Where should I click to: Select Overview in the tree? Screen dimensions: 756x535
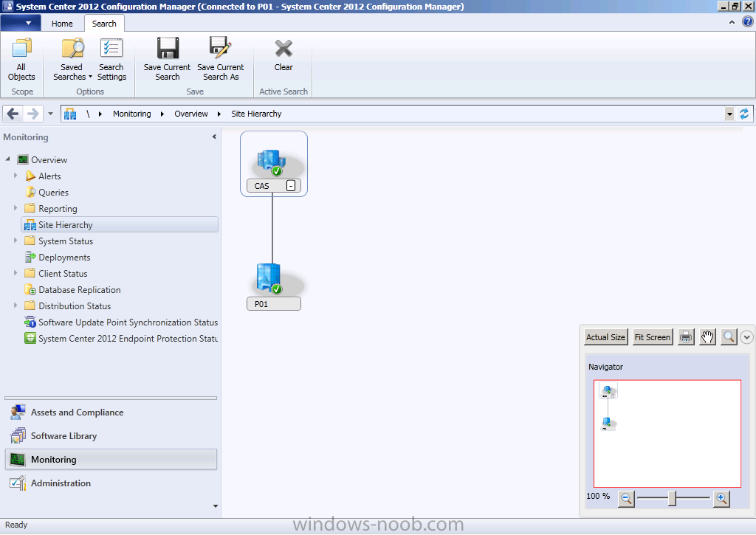click(x=49, y=160)
